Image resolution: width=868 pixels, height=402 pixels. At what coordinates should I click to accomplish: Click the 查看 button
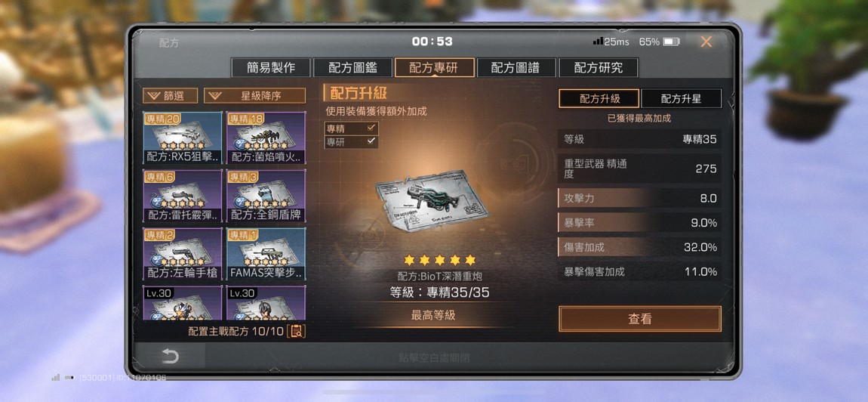click(640, 319)
